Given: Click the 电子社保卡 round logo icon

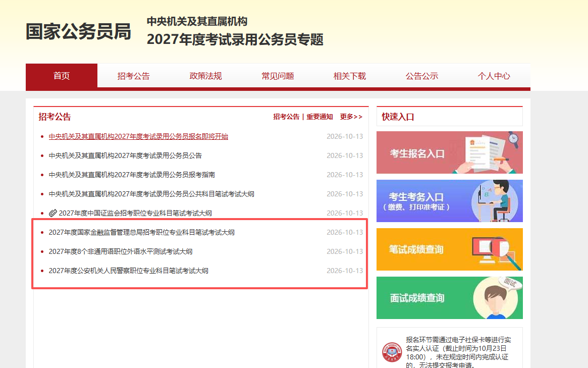Looking at the screenshot, I should pyautogui.click(x=392, y=352).
